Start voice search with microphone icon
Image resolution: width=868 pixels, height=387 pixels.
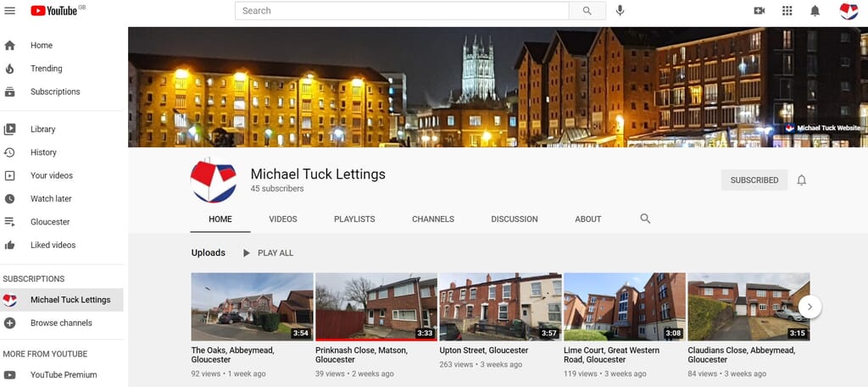(620, 10)
